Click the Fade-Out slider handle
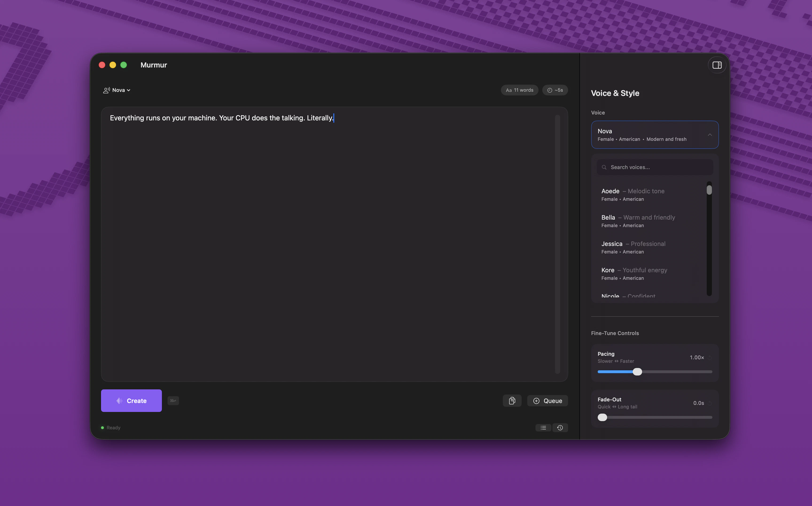Viewport: 812px width, 506px height. pyautogui.click(x=602, y=417)
